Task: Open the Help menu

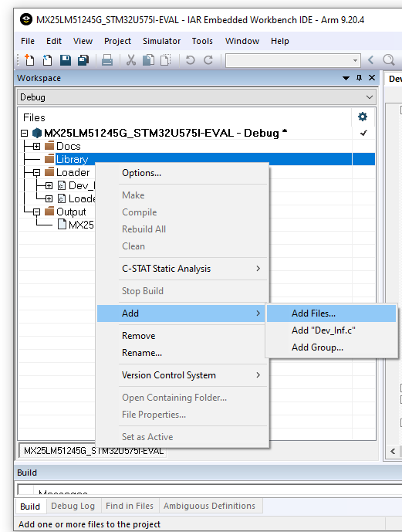Action: [x=280, y=41]
